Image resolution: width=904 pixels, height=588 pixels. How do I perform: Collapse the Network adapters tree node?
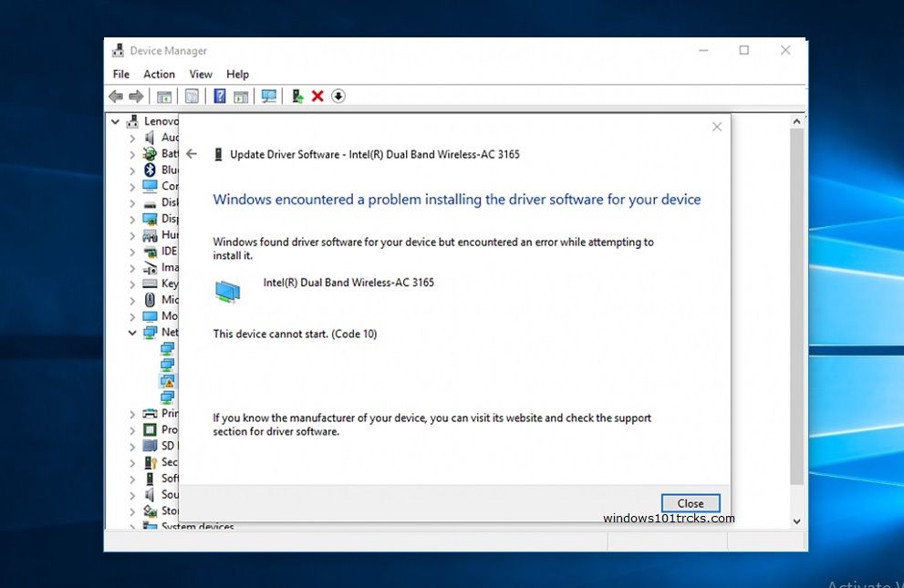(x=132, y=333)
